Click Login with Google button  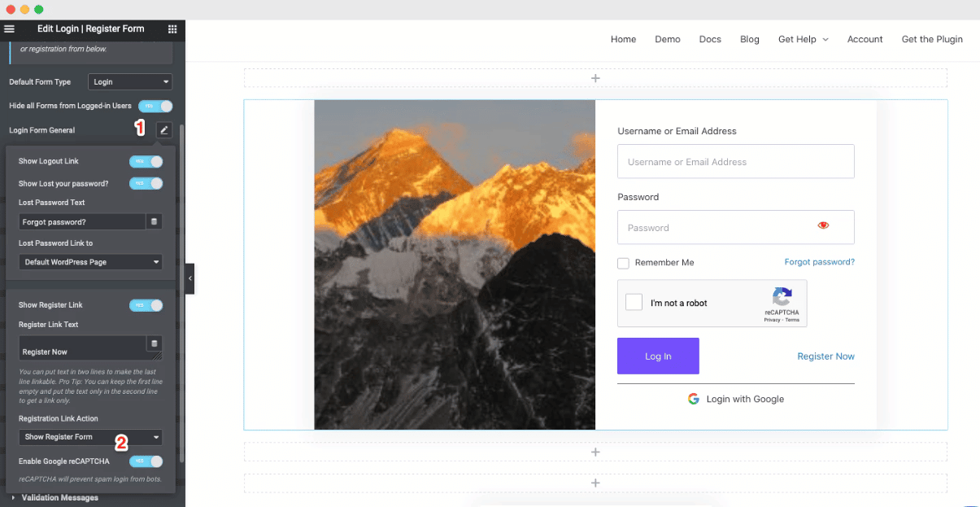[x=736, y=399]
